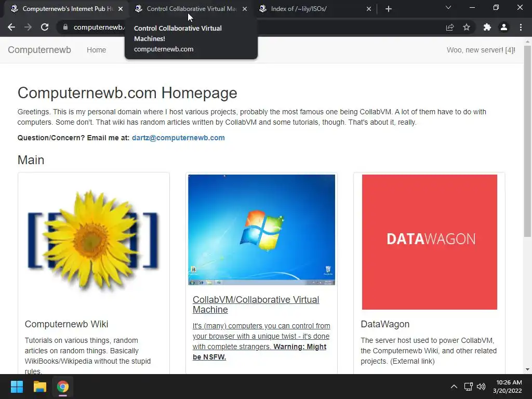This screenshot has height=399, width=532.
Task: Share this page via share icon
Action: point(450,27)
